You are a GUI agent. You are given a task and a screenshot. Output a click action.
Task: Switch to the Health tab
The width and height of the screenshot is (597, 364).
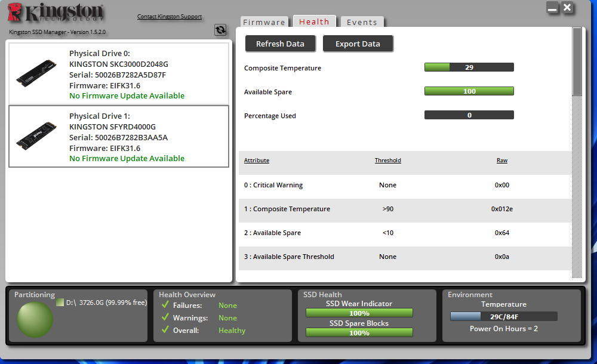click(x=314, y=21)
